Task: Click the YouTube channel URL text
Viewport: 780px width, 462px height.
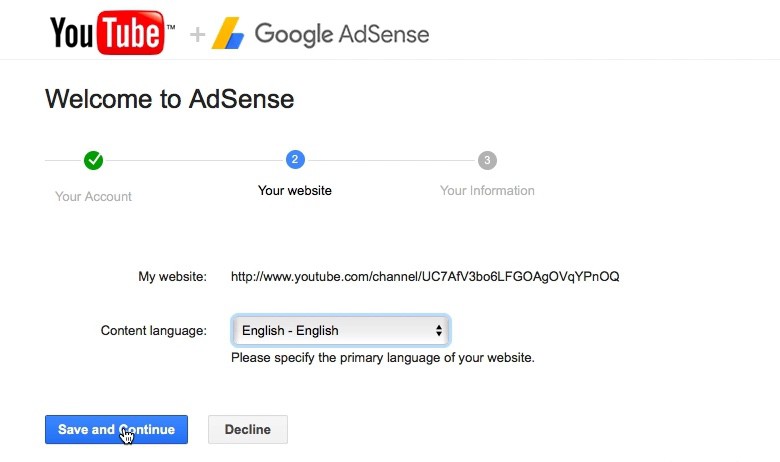Action: (x=425, y=276)
